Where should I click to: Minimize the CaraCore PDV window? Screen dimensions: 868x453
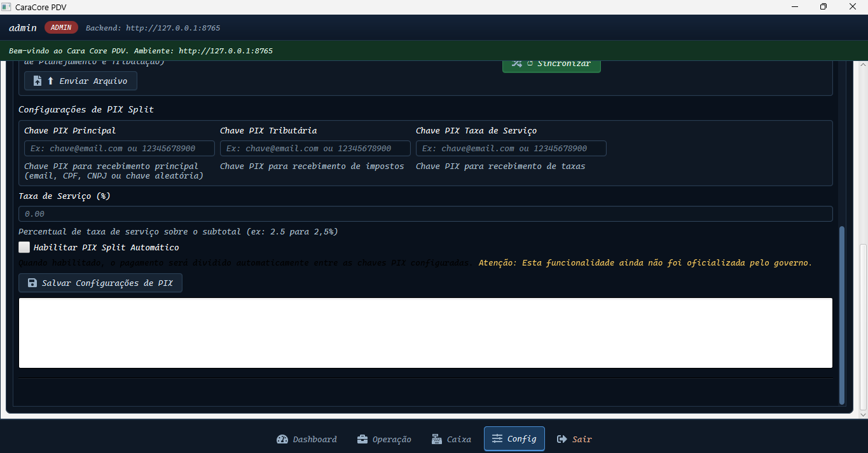click(794, 7)
